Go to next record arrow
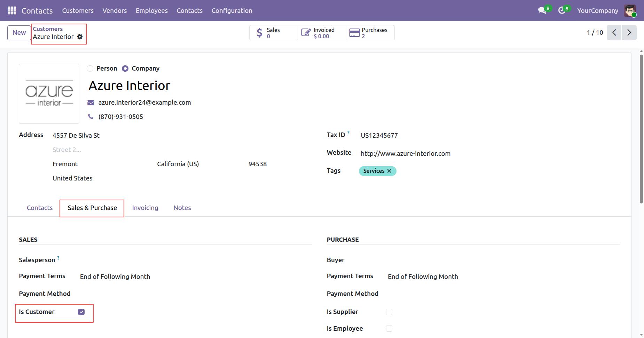The width and height of the screenshot is (644, 338). (629, 33)
